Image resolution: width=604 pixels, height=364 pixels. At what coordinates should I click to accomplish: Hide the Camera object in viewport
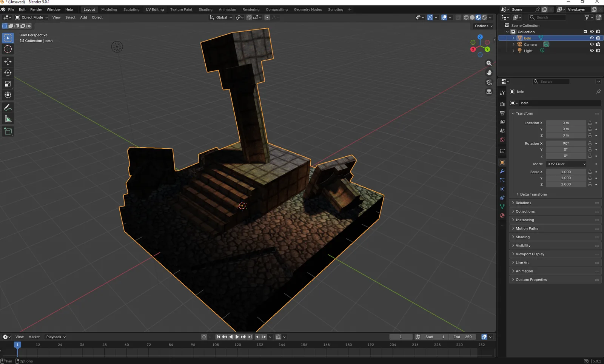pyautogui.click(x=592, y=45)
